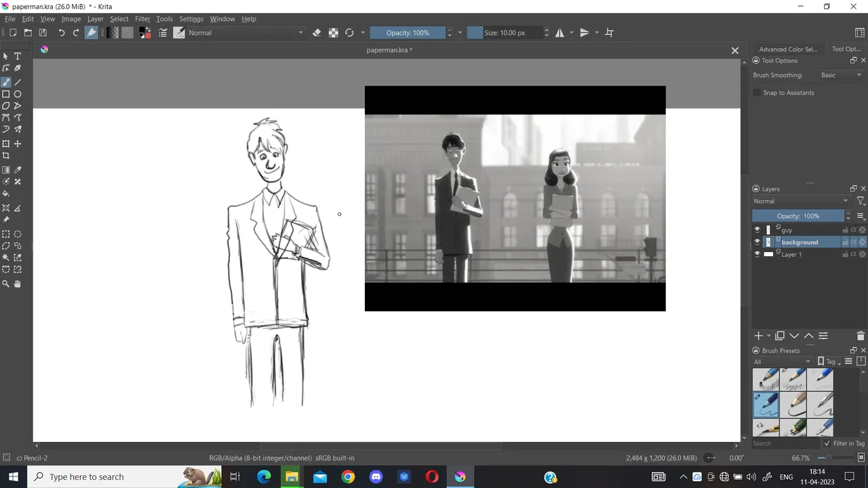Screen dimensions: 868x488
Task: Toggle eraser mode
Action: coord(317,33)
